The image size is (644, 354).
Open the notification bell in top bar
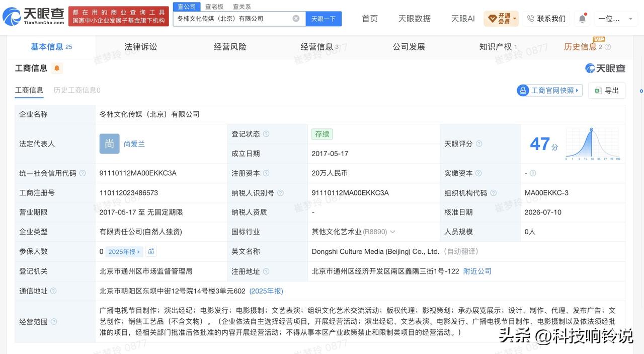coord(582,19)
